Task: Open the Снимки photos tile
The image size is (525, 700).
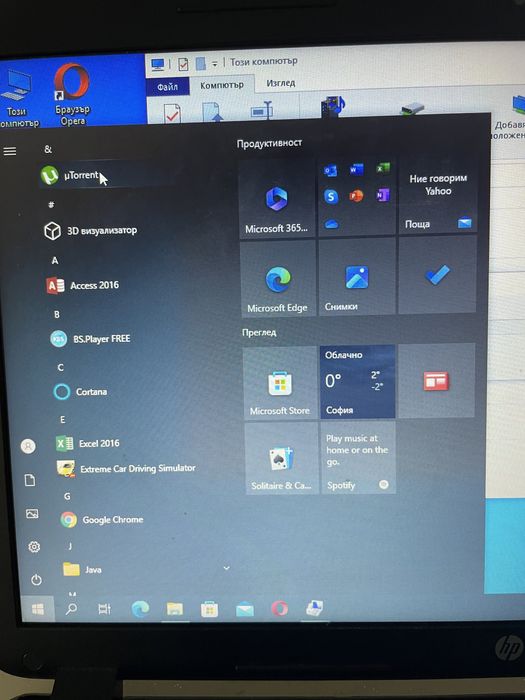Action: point(357,276)
